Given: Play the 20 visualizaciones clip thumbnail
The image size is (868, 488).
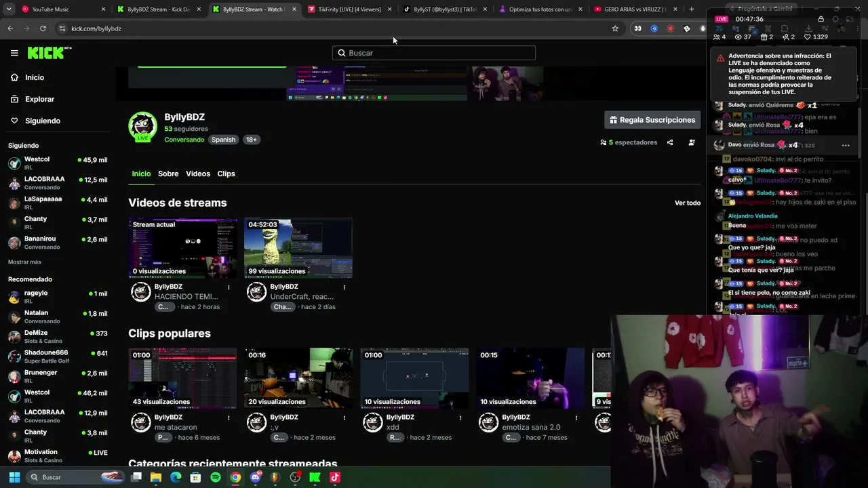Looking at the screenshot, I should click(298, 378).
